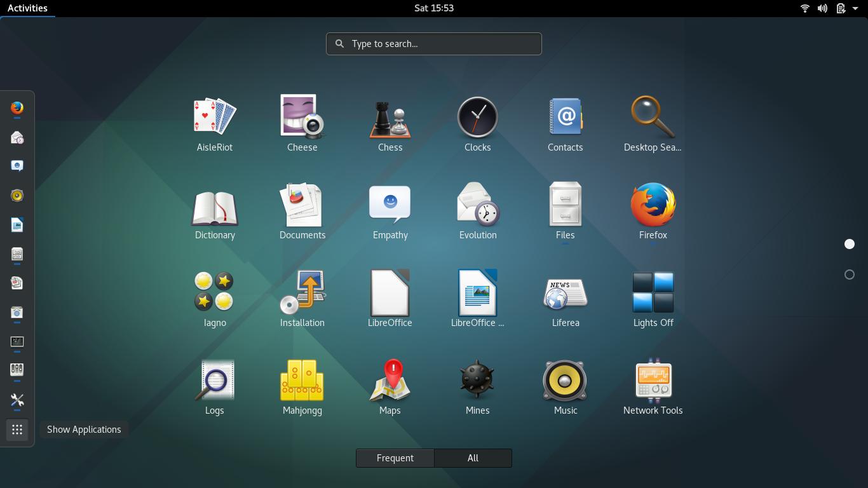This screenshot has height=488, width=868.
Task: Open the Maps application
Action: point(390,386)
